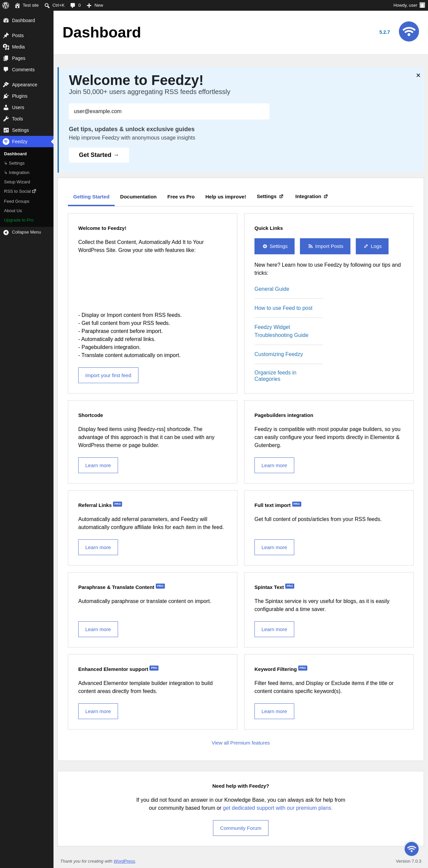This screenshot has height=868, width=428.
Task: Click the Howdy, user greeting
Action: [405, 5]
